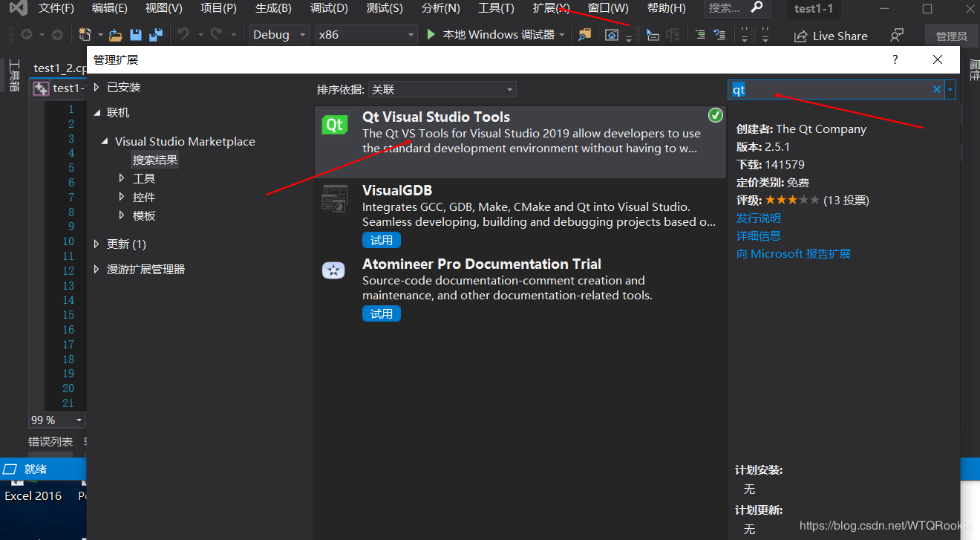Viewport: 980px width, 540px height.
Task: Open the 测试(S) menu
Action: [x=385, y=8]
